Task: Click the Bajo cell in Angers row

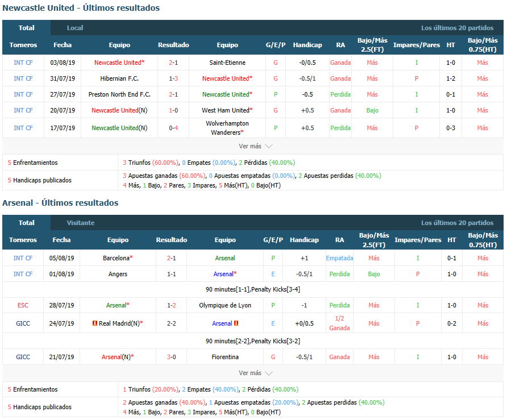Action: tap(374, 274)
